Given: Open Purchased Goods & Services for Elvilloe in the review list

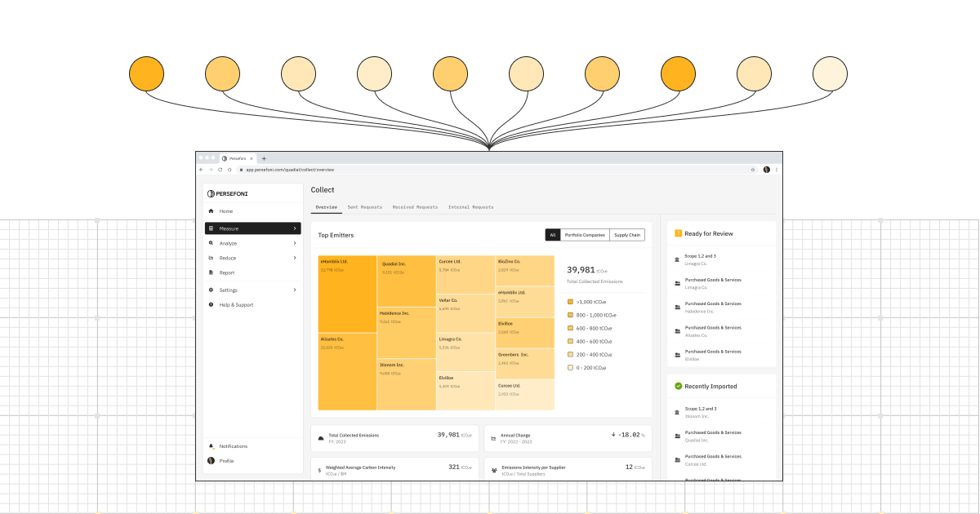Looking at the screenshot, I should (x=721, y=355).
